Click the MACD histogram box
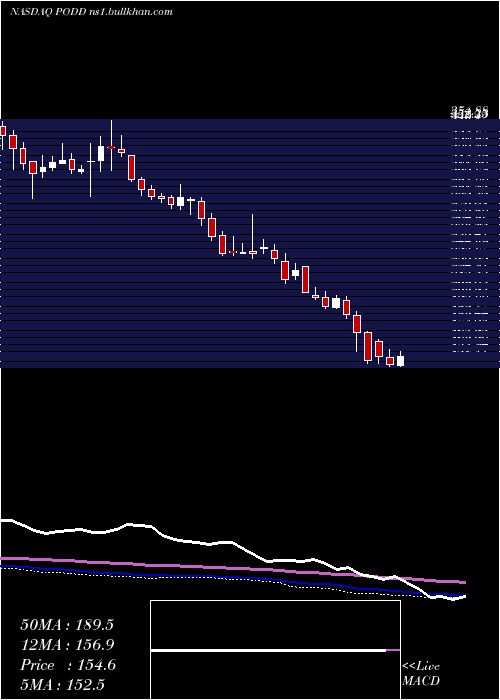 pyautogui.click(x=275, y=650)
